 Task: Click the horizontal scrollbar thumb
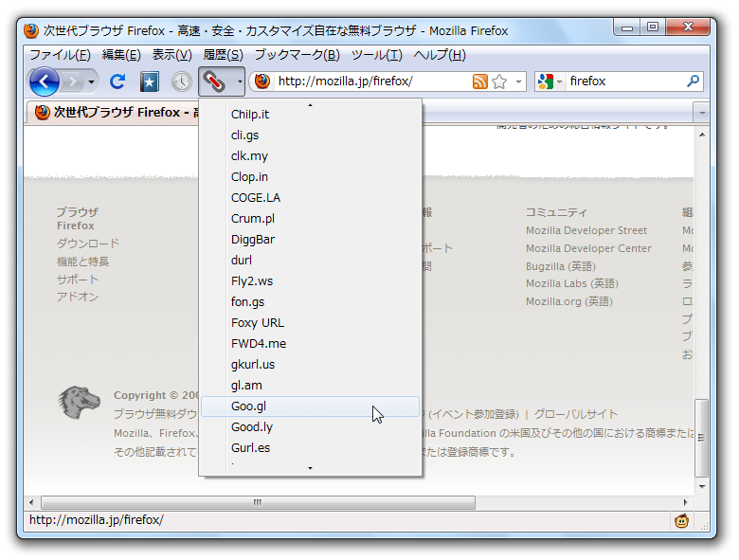coord(258,502)
